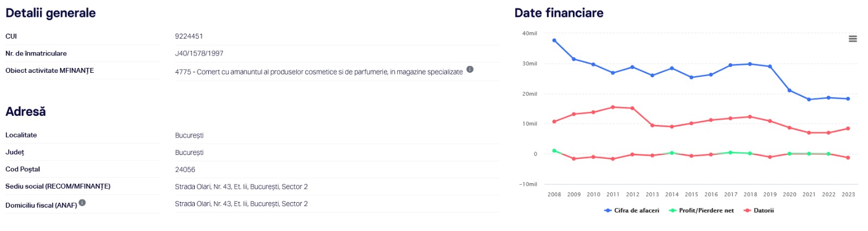
Task: Hide the Datorii series via legend
Action: pos(758,210)
